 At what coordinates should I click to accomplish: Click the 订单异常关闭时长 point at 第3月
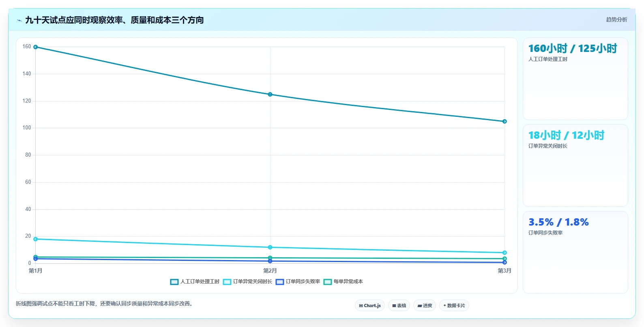(x=504, y=253)
